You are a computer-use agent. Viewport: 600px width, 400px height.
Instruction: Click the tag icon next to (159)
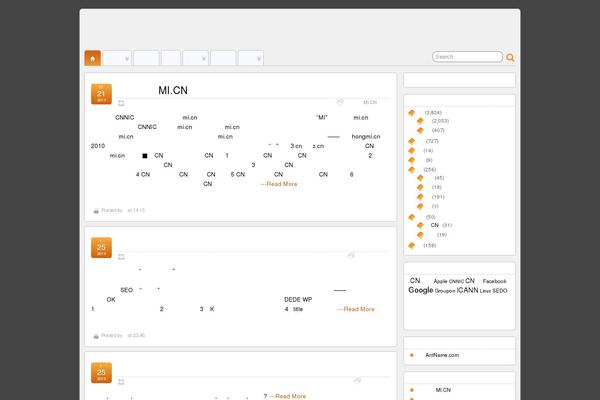pyautogui.click(x=411, y=245)
